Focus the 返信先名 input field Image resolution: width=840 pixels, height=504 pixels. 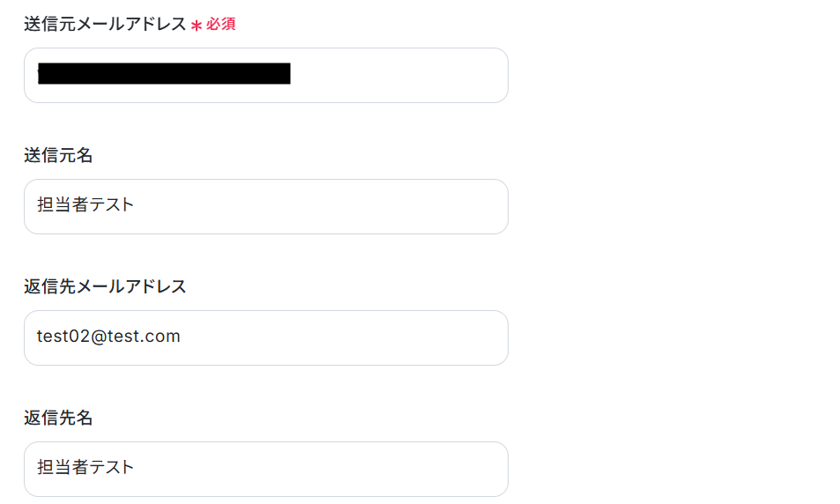pos(265,469)
